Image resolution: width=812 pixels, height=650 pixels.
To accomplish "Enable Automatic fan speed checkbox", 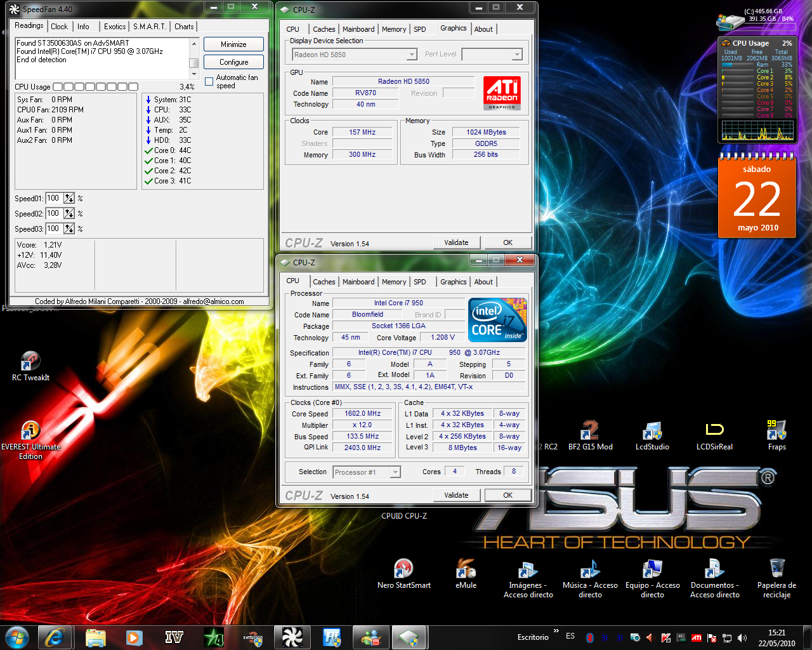I will pyautogui.click(x=209, y=81).
